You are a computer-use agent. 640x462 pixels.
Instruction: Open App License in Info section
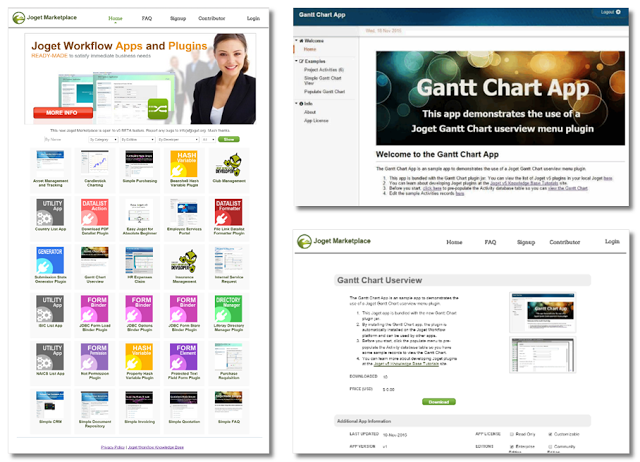316,121
